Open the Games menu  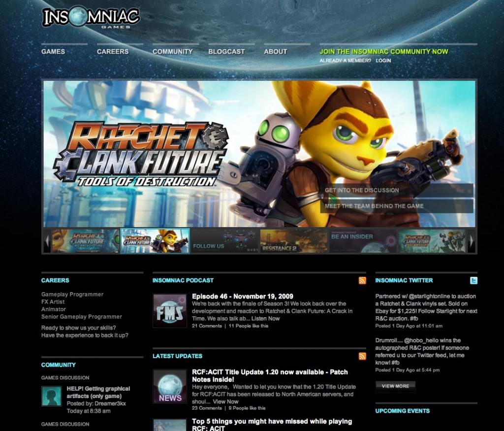point(53,51)
